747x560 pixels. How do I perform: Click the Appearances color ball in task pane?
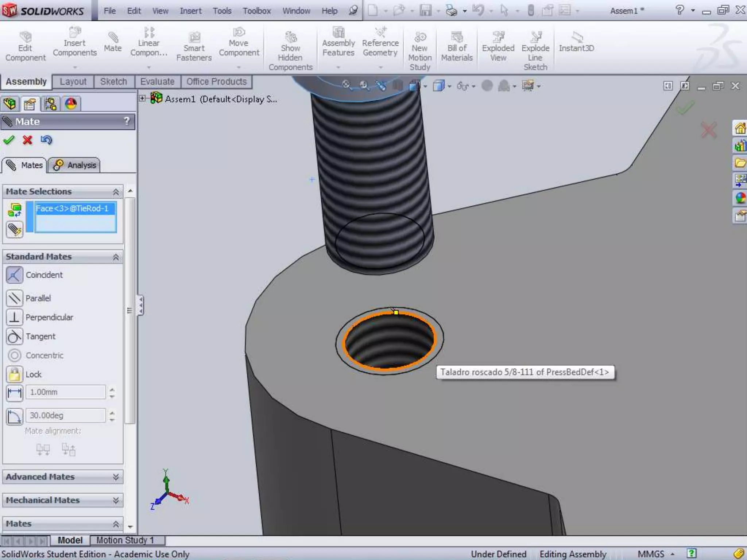coord(740,198)
